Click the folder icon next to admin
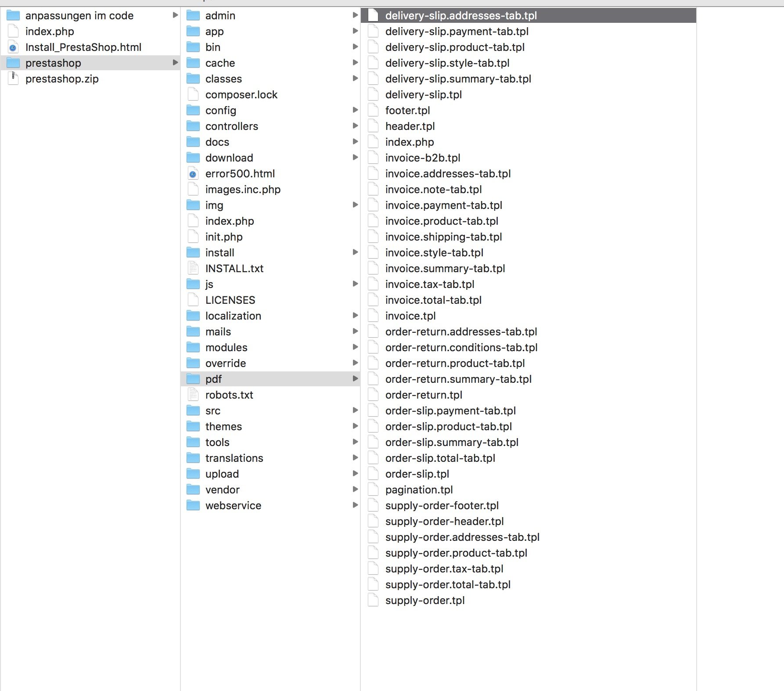Screen dimensions: 784x691 tap(193, 16)
